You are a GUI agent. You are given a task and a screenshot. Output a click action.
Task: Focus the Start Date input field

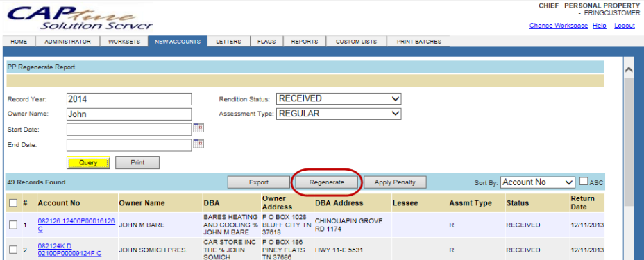click(129, 129)
